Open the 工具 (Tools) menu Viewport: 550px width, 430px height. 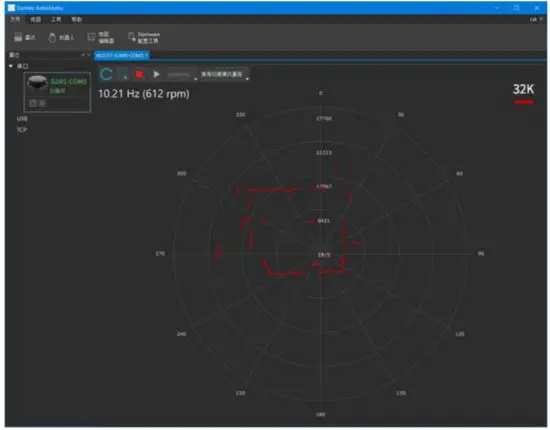pyautogui.click(x=56, y=19)
